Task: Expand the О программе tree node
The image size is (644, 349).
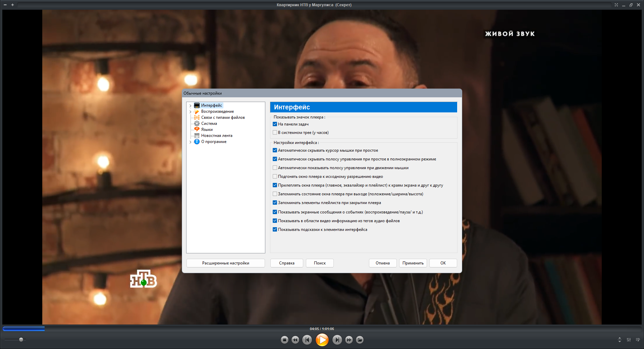Action: 190,142
